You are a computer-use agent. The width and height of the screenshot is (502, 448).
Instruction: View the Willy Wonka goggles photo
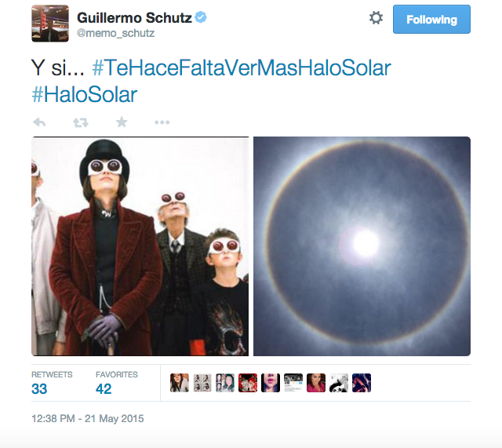point(140,246)
